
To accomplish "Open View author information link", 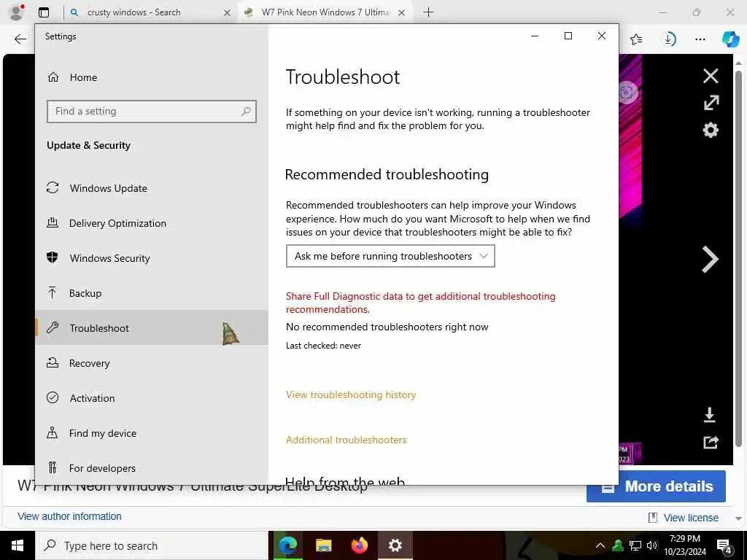I will click(x=69, y=516).
